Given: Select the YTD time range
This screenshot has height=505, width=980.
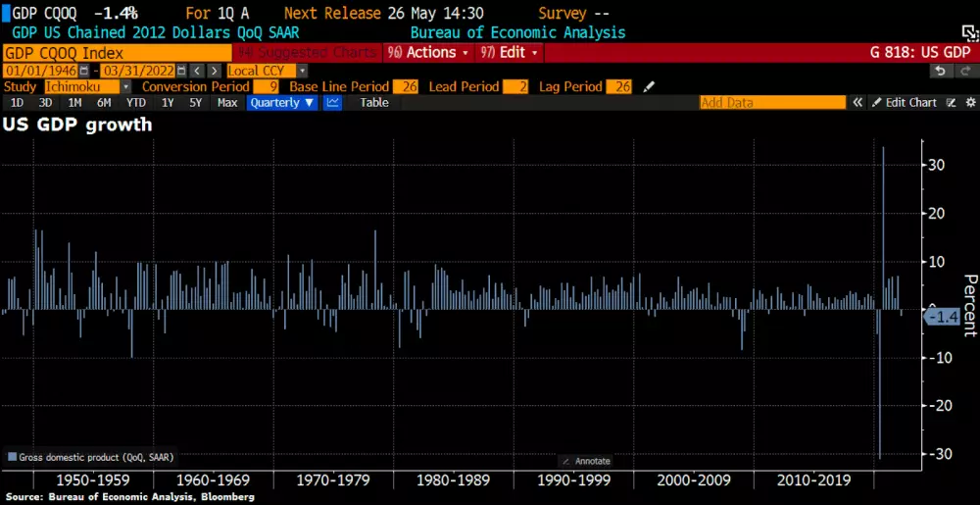Looking at the screenshot, I should point(136,103).
